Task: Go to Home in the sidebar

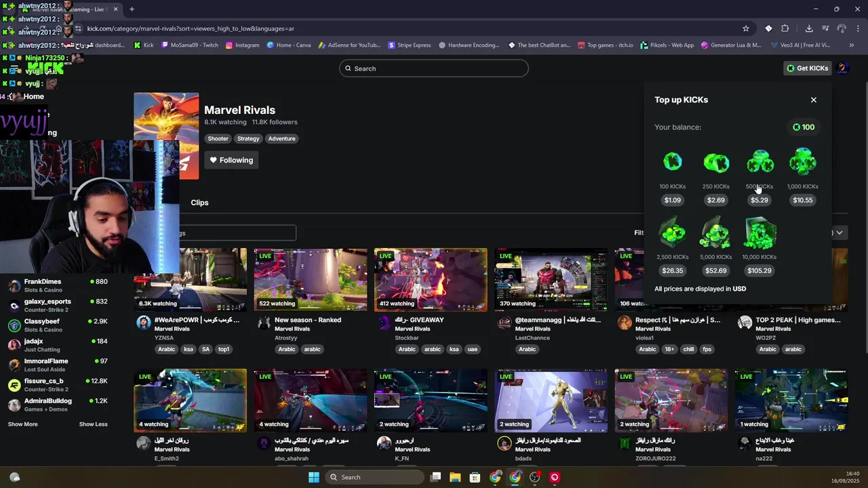Action: pyautogui.click(x=34, y=96)
